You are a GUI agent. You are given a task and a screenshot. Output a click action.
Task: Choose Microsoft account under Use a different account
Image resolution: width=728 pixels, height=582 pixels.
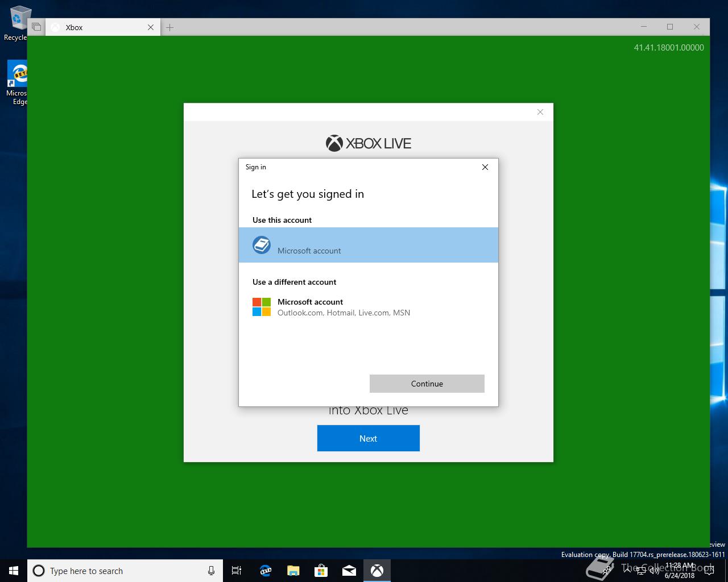[x=368, y=307]
